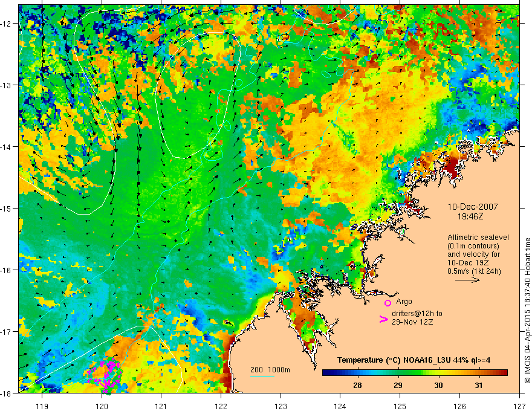Click the latitude axis label -17

coord(7,331)
